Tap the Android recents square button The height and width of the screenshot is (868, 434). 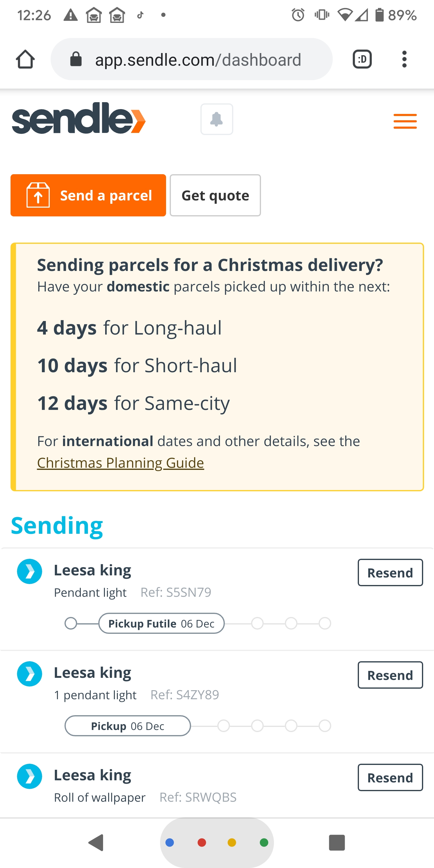(x=338, y=842)
